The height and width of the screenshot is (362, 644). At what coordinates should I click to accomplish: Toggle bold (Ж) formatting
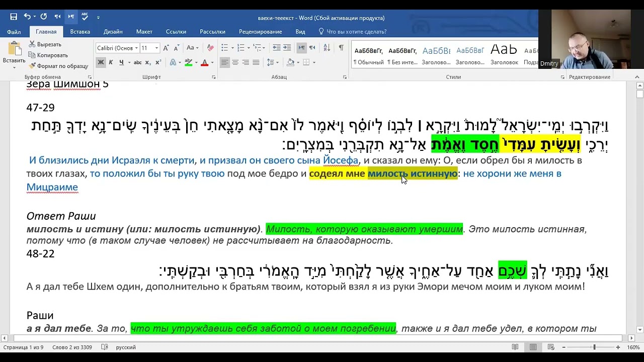(101, 62)
